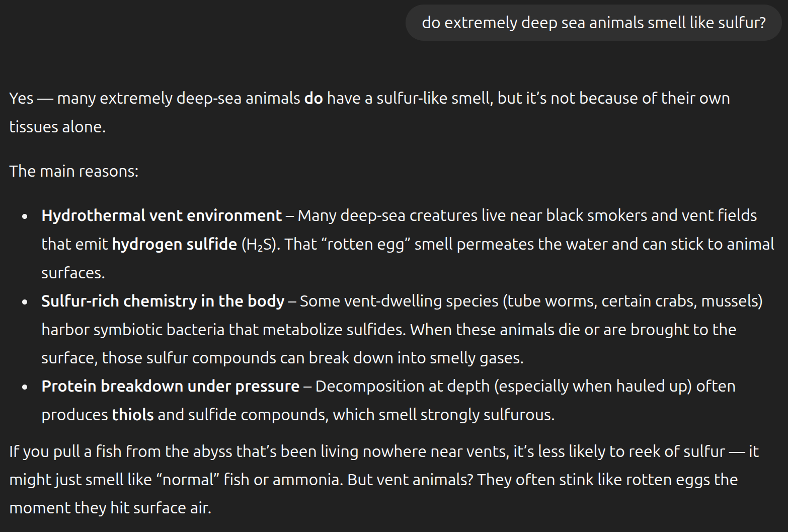
Task: Click bold term "hydrogen sulfide"
Action: pyautogui.click(x=175, y=244)
